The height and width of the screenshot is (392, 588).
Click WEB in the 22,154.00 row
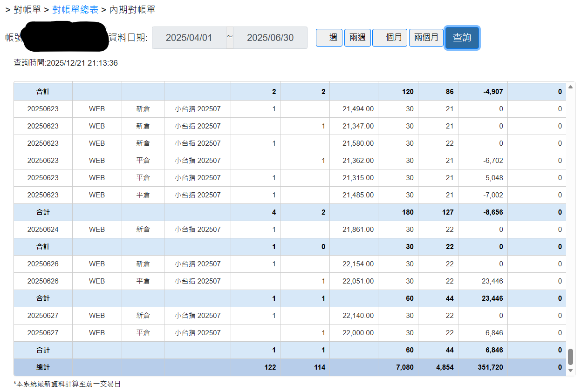coord(97,264)
